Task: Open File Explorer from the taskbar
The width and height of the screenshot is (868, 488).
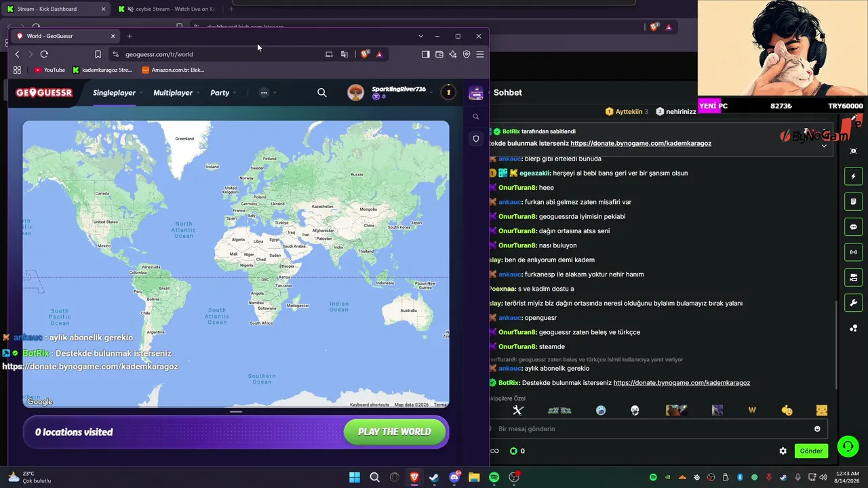Action: coord(474,478)
